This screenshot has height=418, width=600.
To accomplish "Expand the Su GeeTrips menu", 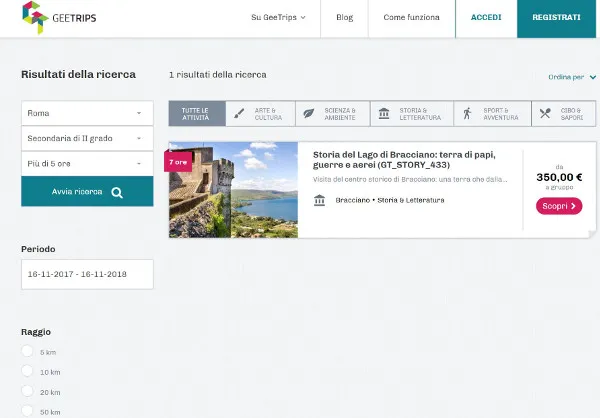I will pos(278,17).
